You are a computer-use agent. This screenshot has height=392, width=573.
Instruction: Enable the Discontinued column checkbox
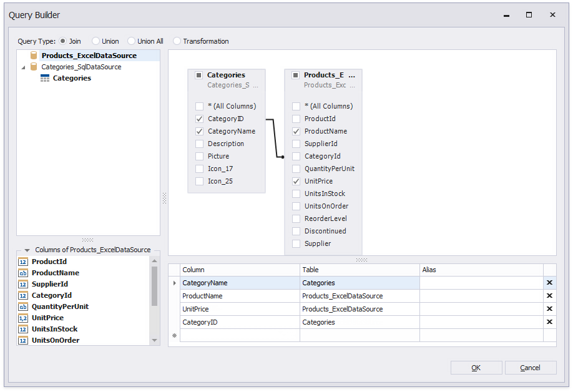[x=296, y=231]
